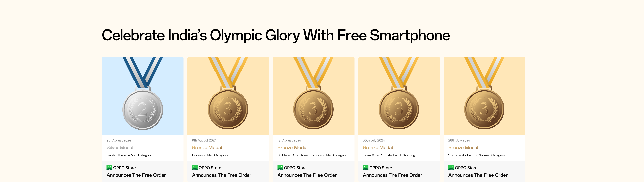Click Announces The Free Order under Hockey
644x182 pixels.
(222, 175)
